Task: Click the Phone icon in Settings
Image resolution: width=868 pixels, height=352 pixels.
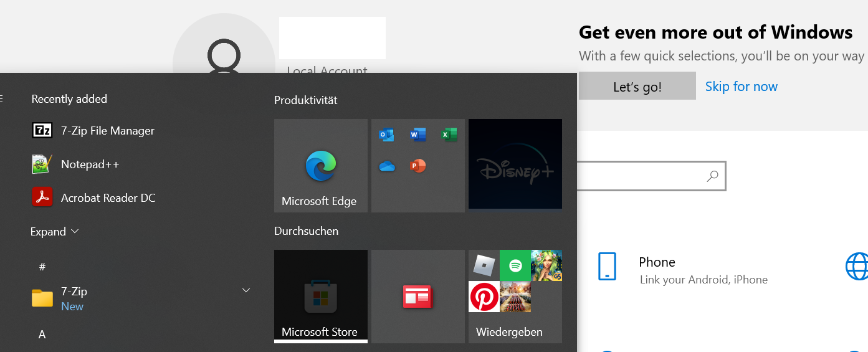Action: 607,266
